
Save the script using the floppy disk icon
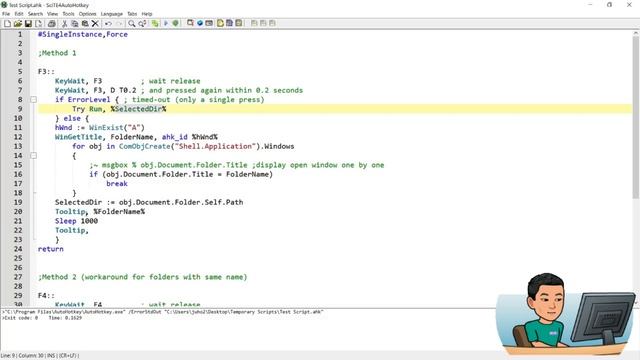[28, 23]
